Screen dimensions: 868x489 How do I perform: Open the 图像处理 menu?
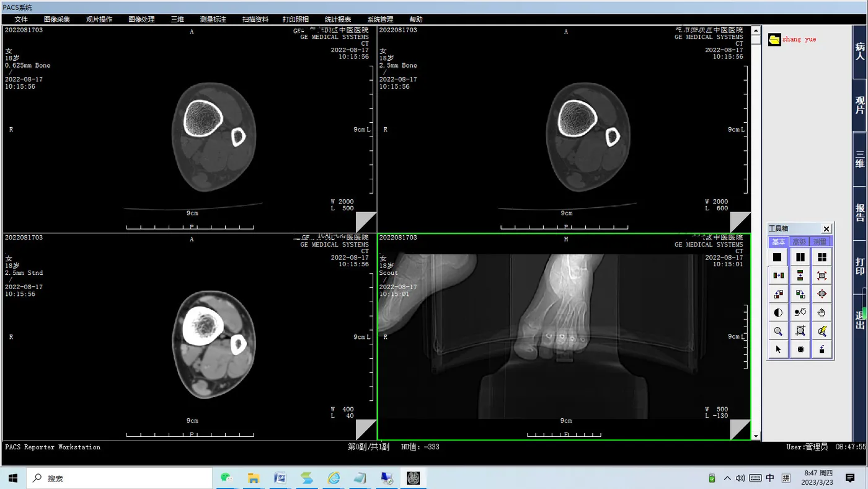(141, 19)
